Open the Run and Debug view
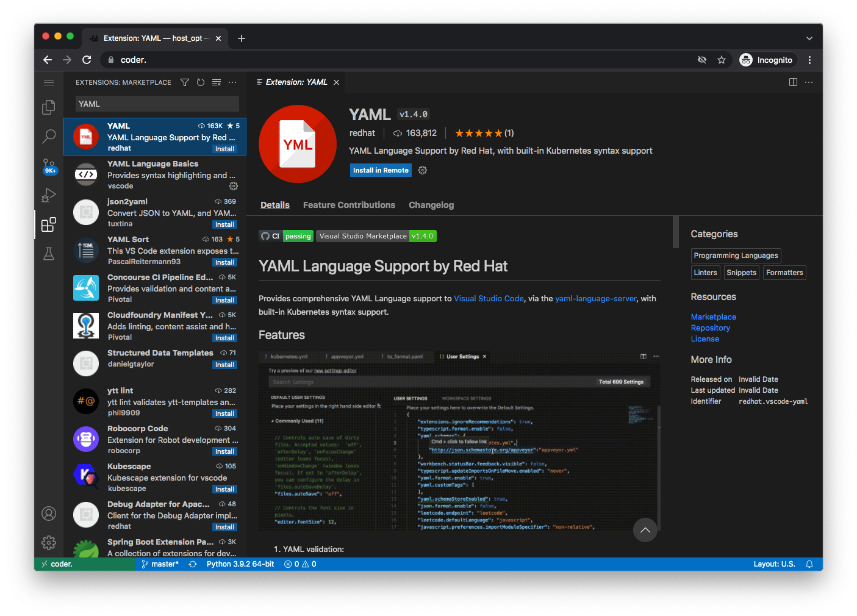This screenshot has width=857, height=616. tap(49, 195)
